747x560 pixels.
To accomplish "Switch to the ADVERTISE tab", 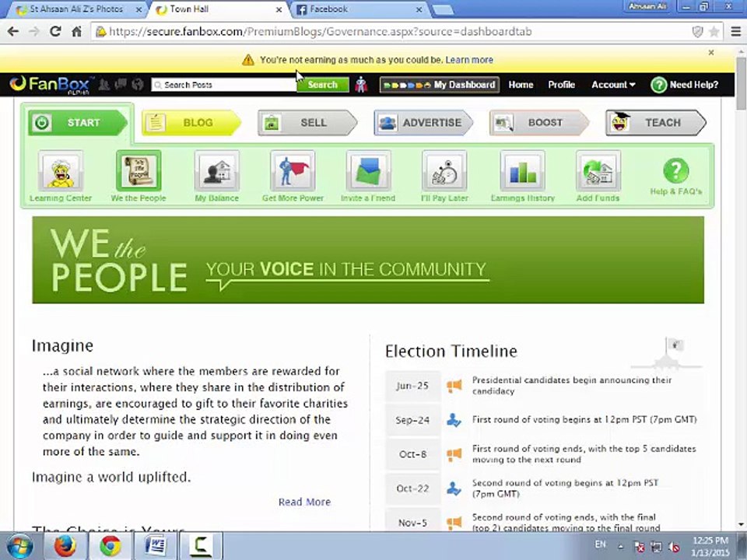I will click(x=423, y=122).
